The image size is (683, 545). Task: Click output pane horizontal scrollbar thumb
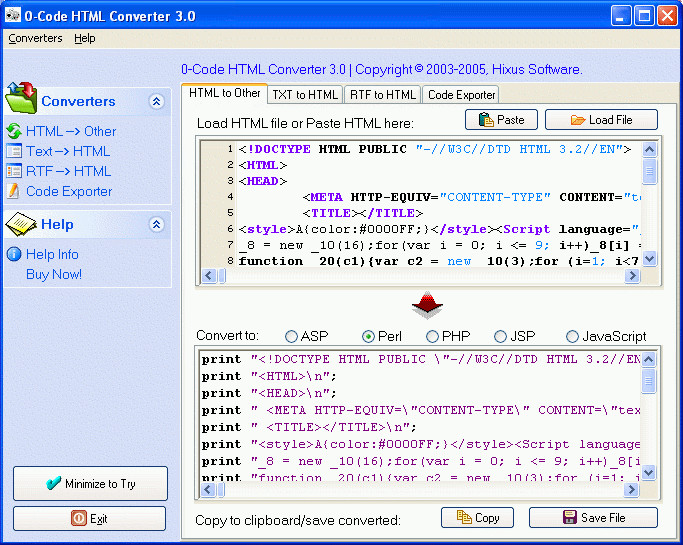click(x=221, y=490)
